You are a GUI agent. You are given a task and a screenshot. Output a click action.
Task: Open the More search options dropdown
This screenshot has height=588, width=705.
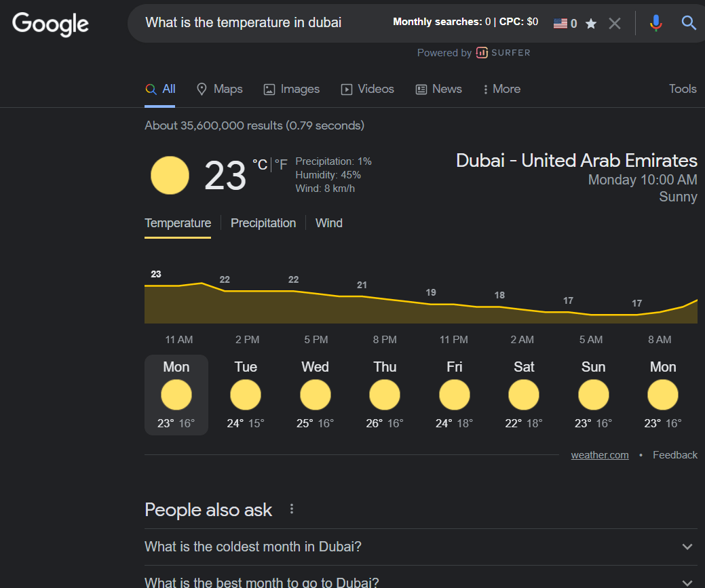501,89
